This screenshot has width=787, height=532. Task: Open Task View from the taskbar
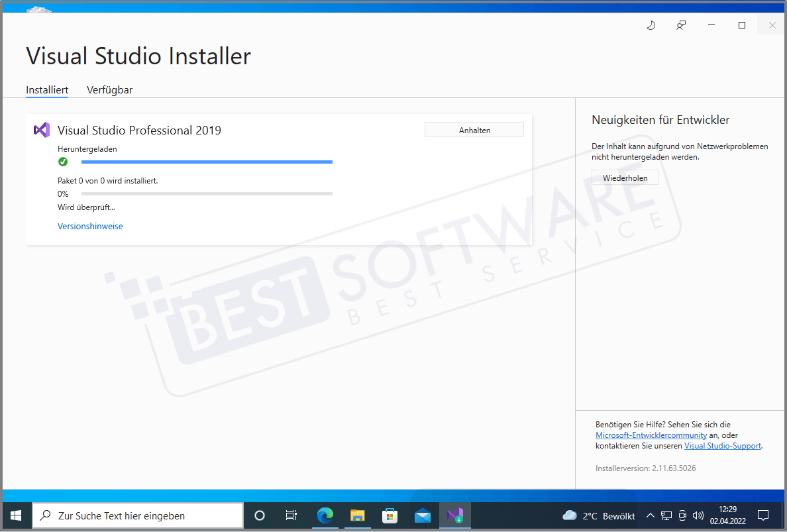click(291, 515)
